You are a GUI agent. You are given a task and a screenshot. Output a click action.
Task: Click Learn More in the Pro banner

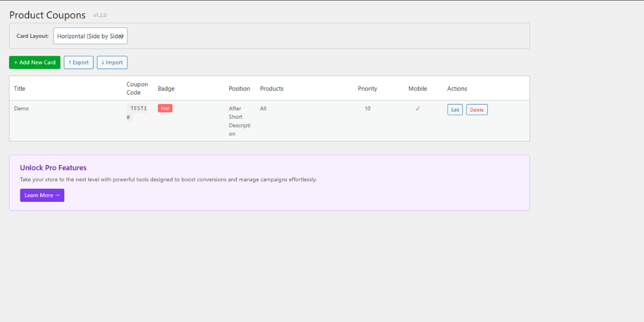(42, 195)
